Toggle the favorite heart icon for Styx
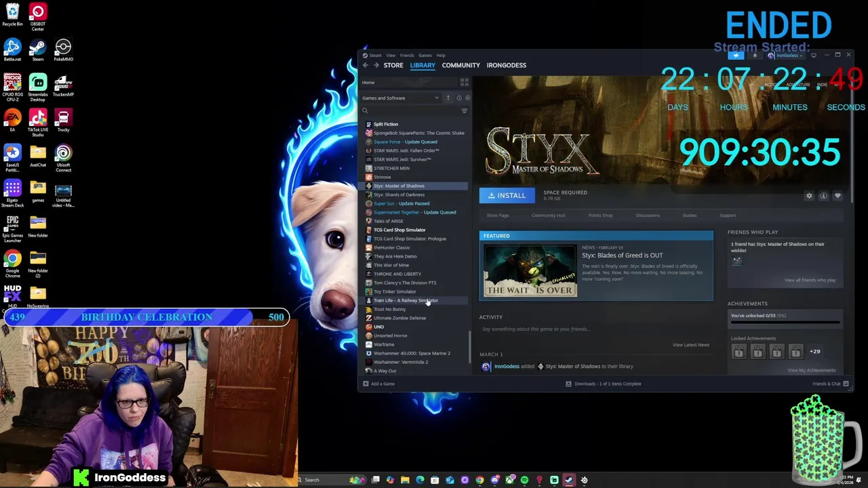This screenshot has width=868, height=488. click(x=837, y=195)
